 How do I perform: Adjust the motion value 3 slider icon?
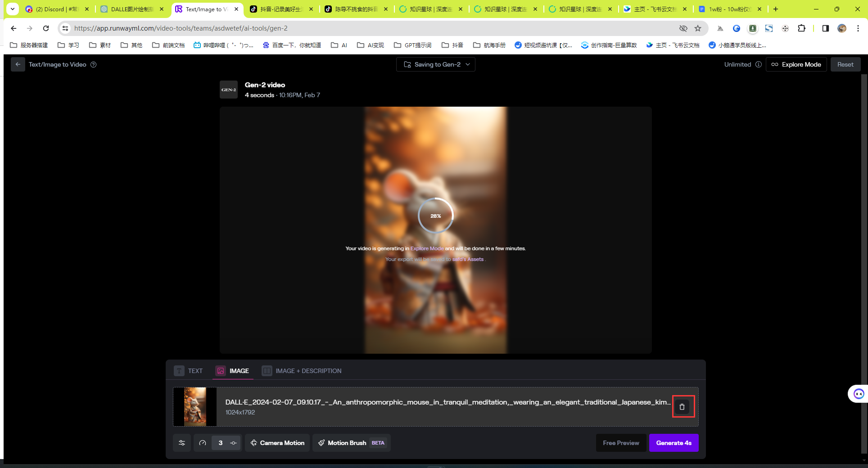233,443
